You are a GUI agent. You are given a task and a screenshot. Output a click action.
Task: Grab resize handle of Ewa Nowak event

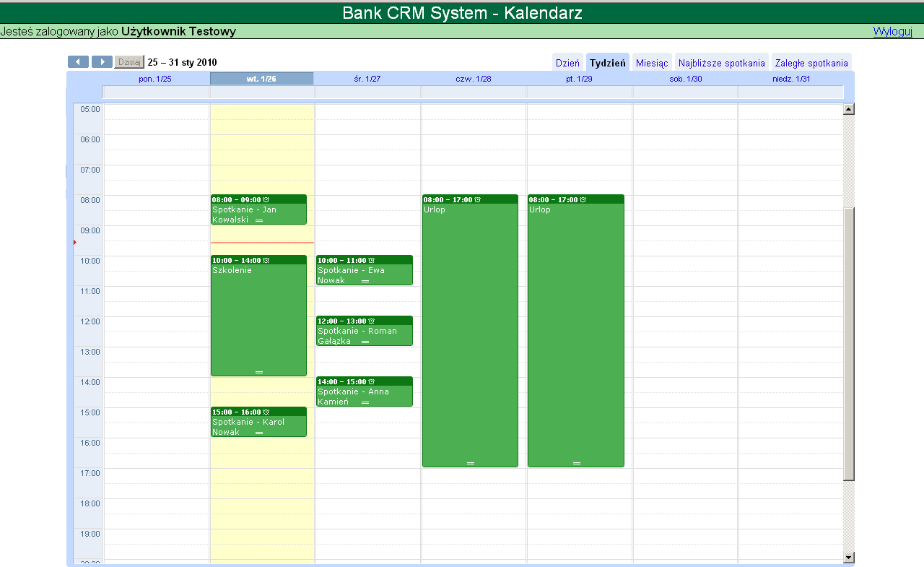click(365, 281)
